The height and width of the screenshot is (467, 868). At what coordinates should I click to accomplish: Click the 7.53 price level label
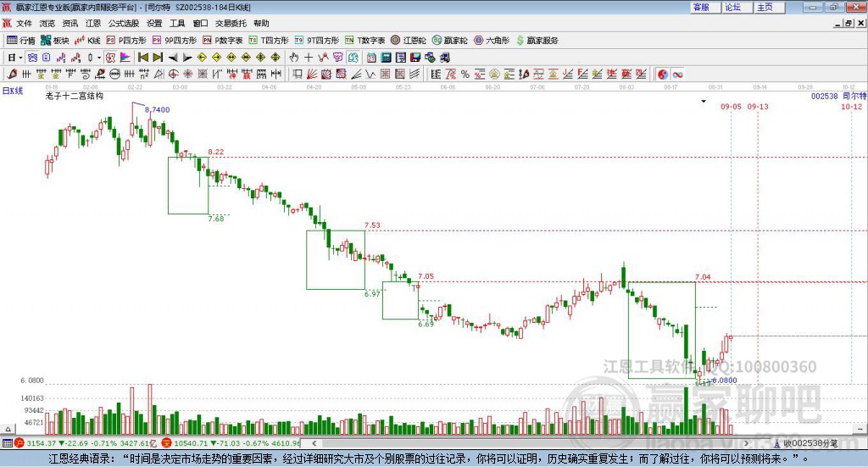[373, 225]
